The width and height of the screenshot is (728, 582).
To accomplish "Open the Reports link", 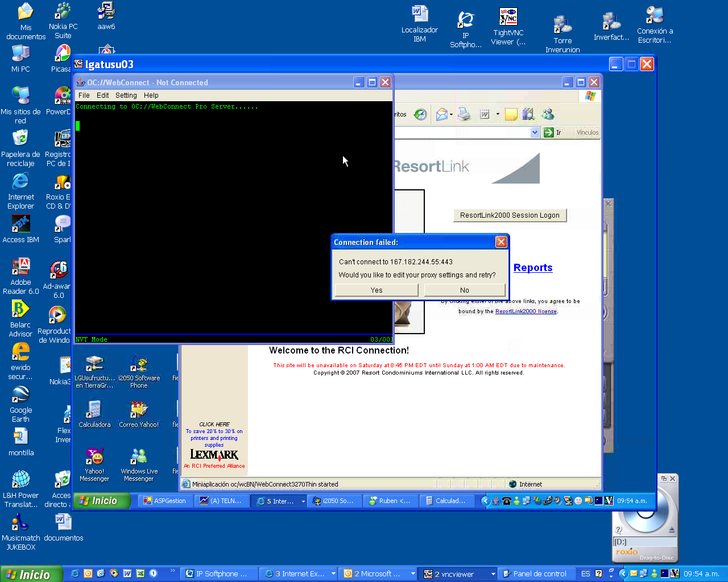I will pyautogui.click(x=533, y=268).
